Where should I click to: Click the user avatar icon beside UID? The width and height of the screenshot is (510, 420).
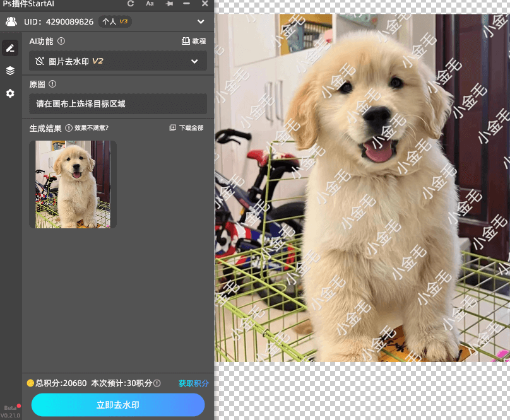(13, 21)
